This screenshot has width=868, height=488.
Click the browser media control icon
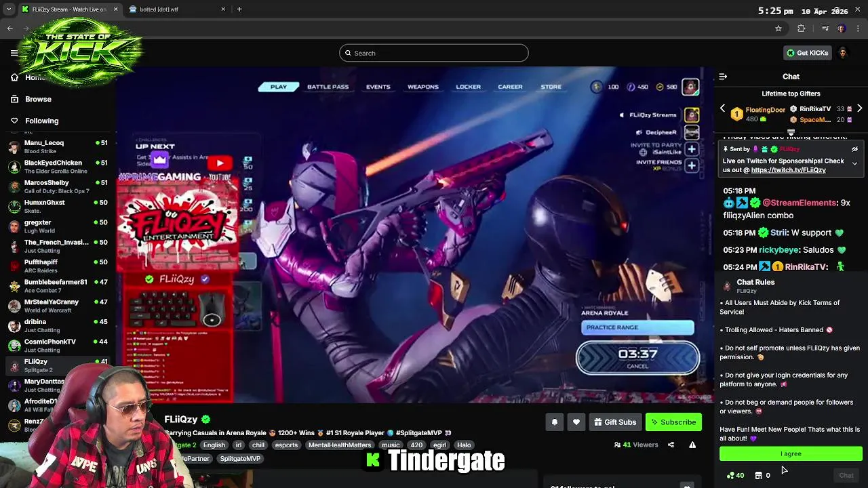point(825,28)
